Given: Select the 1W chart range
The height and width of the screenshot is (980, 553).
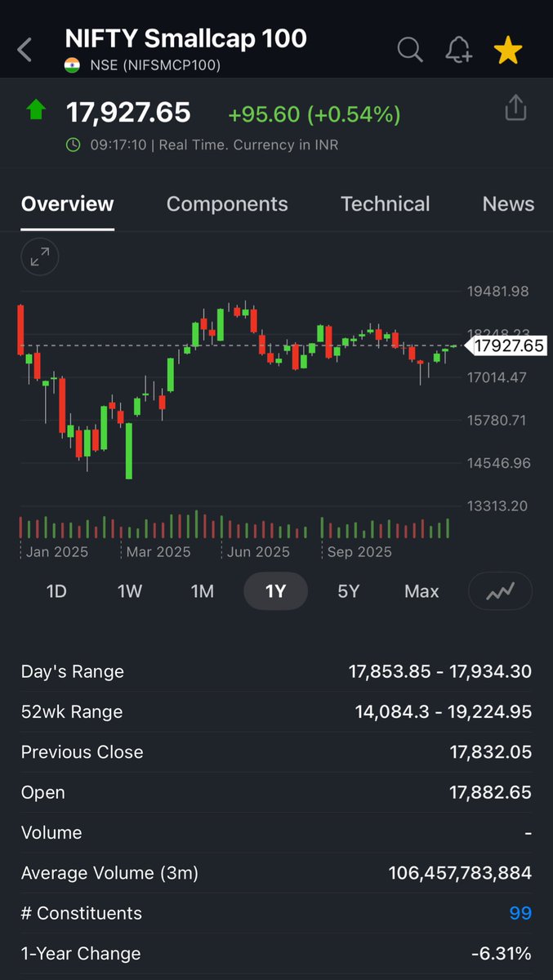Looking at the screenshot, I should [130, 591].
